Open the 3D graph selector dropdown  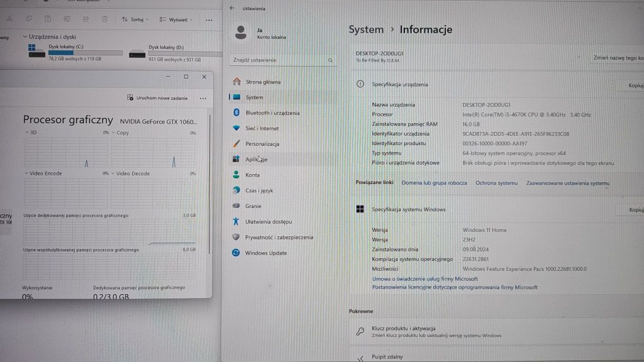26,133
